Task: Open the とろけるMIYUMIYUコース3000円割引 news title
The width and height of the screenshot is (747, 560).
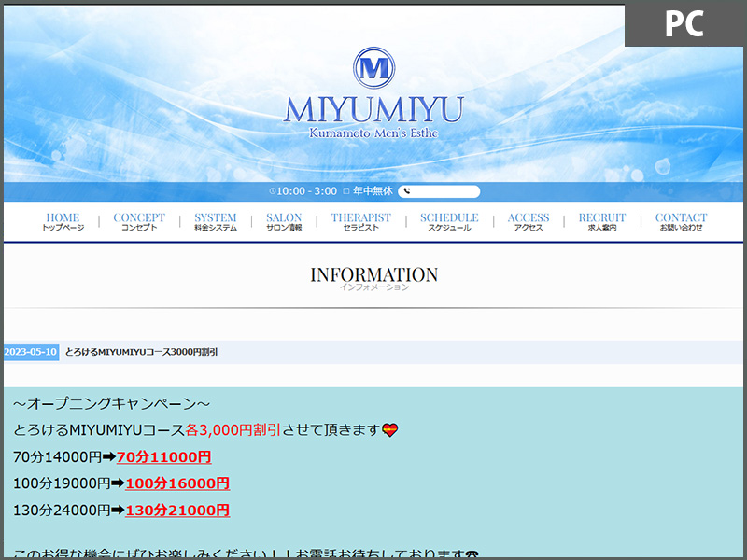Action: [x=142, y=352]
